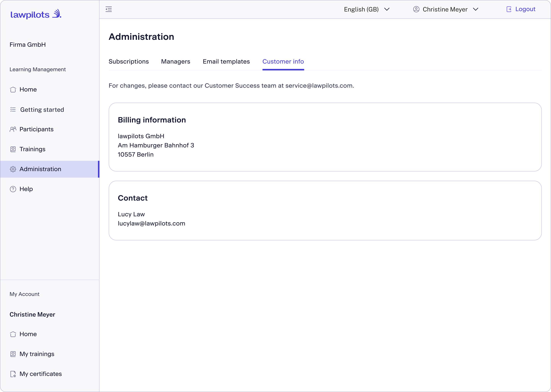This screenshot has width=551, height=392.
Task: Open the Help section
Action: point(50,189)
